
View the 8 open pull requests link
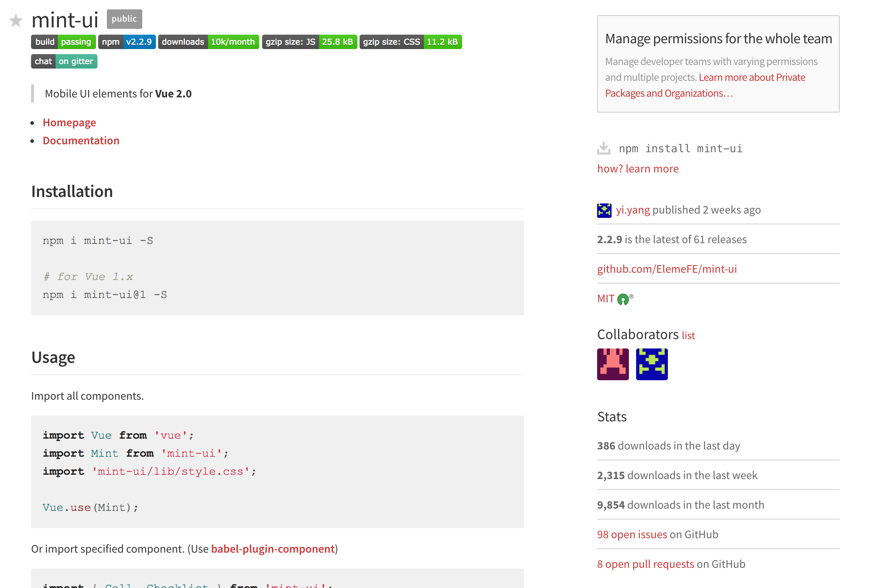click(x=646, y=564)
